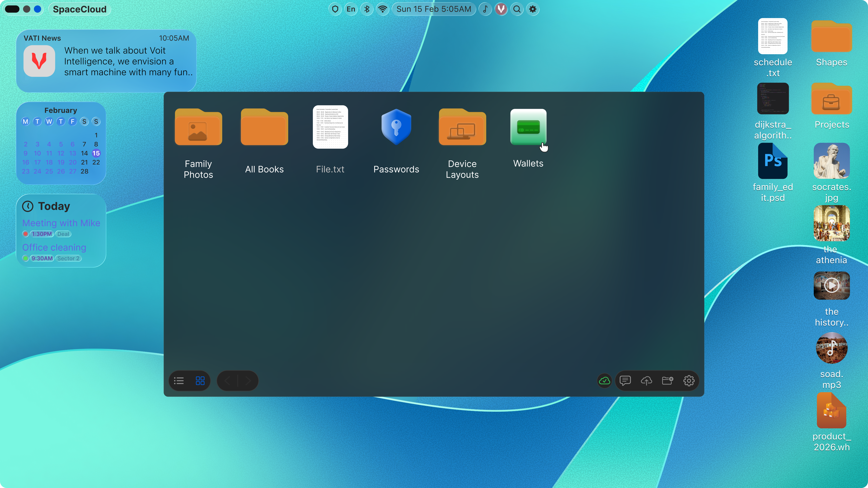Screen dimensions: 868x488
Task: Open the Wi-Fi menu
Action: pos(382,9)
